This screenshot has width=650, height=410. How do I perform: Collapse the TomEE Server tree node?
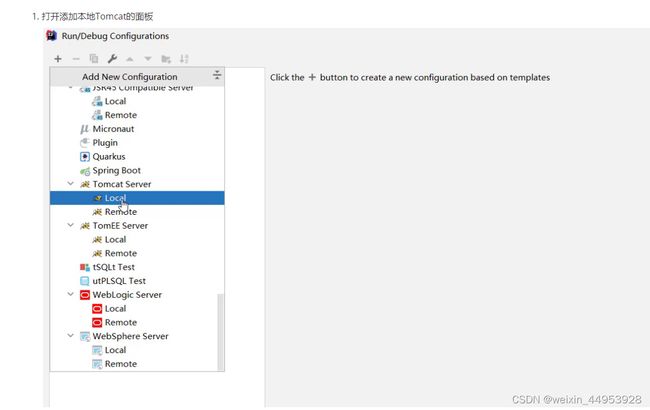pyautogui.click(x=70, y=225)
